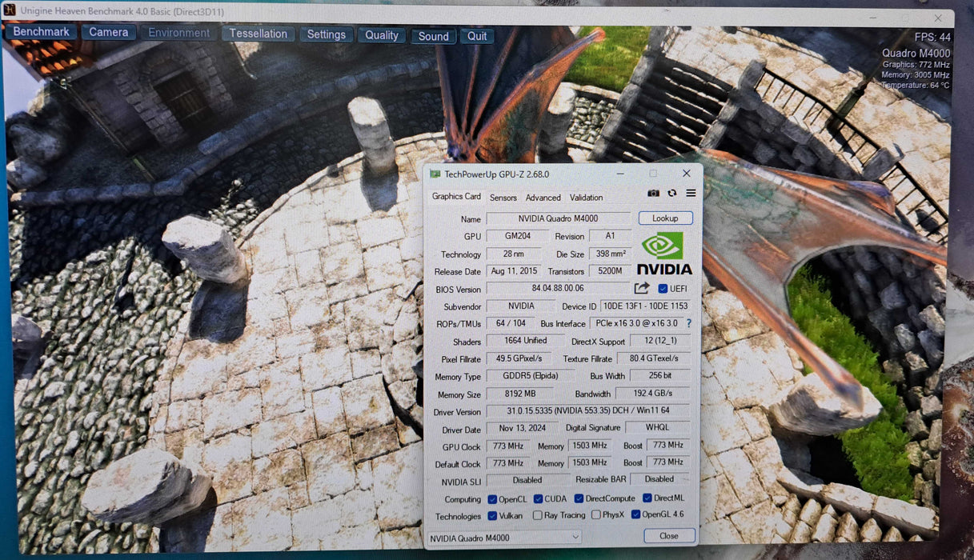
Task: Click the FPS counter in the corner
Action: [x=932, y=36]
